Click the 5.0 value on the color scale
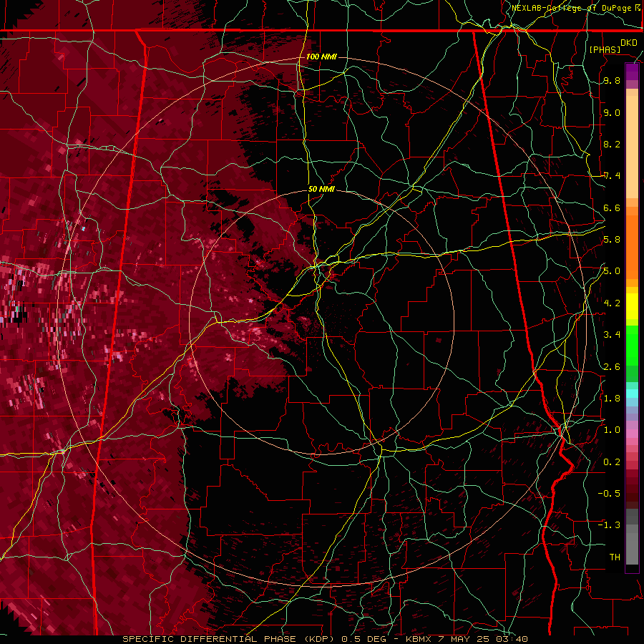Image resolution: width=644 pixels, height=644 pixels. pyautogui.click(x=612, y=271)
